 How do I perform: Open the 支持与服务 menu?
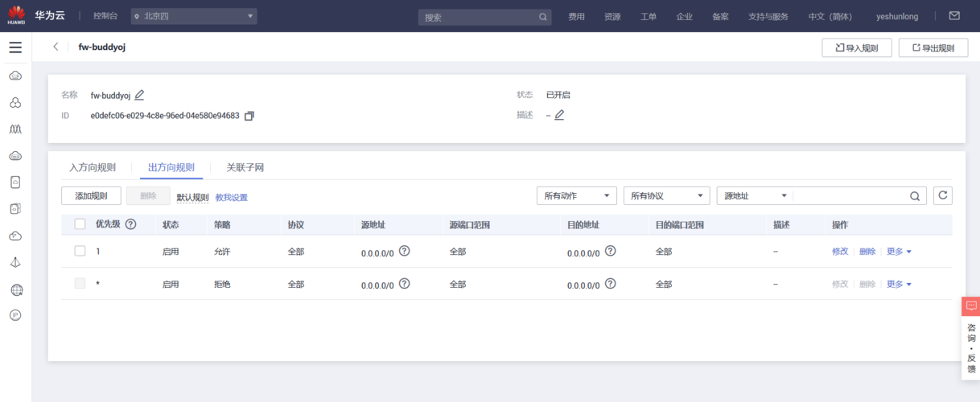pos(768,16)
